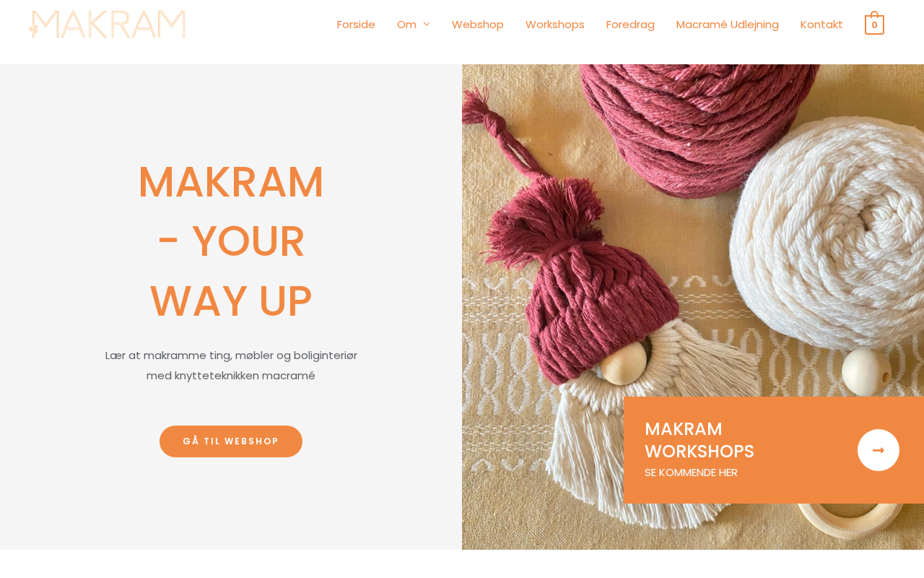Click the cart item count zero
Screen dimensions: 924x578
tap(874, 25)
